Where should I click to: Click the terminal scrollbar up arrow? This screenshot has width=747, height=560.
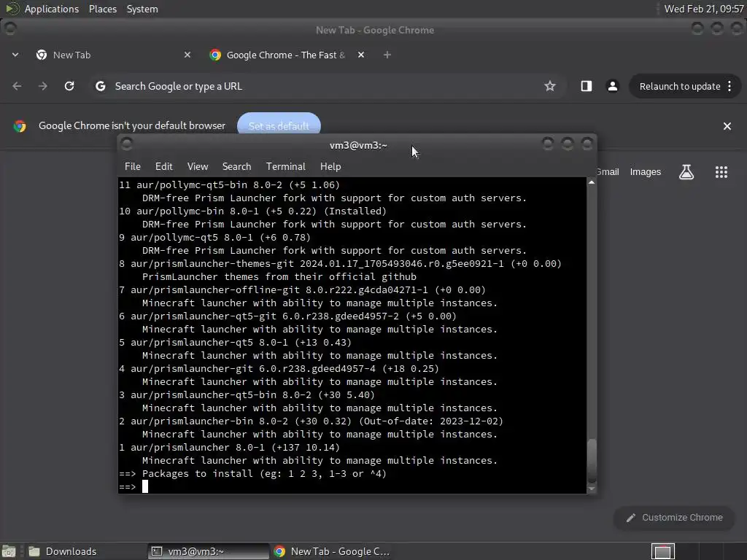[591, 182]
